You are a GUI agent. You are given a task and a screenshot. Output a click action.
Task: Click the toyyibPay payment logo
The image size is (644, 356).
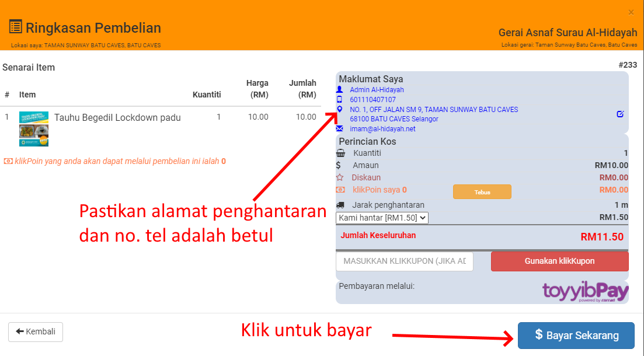point(585,292)
